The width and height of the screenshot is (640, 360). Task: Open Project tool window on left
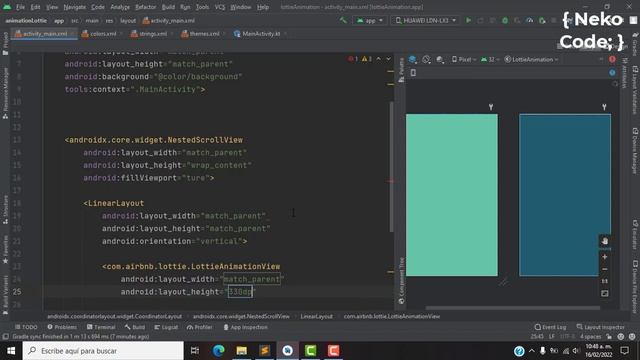[5, 44]
